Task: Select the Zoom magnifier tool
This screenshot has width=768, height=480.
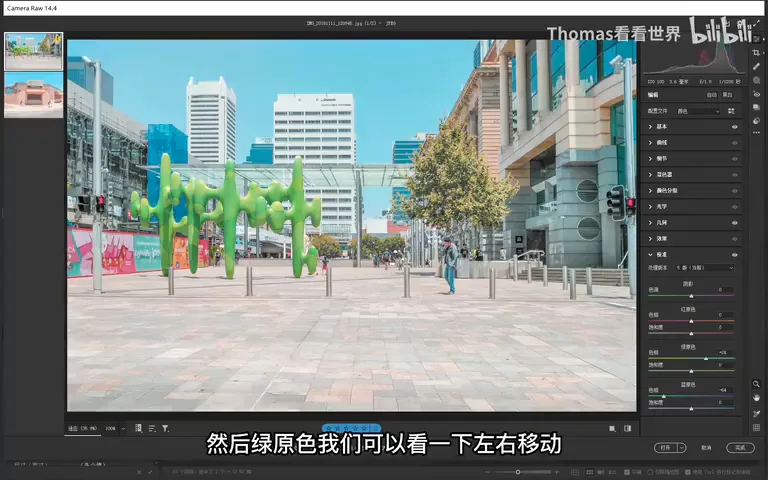Action: [756, 384]
